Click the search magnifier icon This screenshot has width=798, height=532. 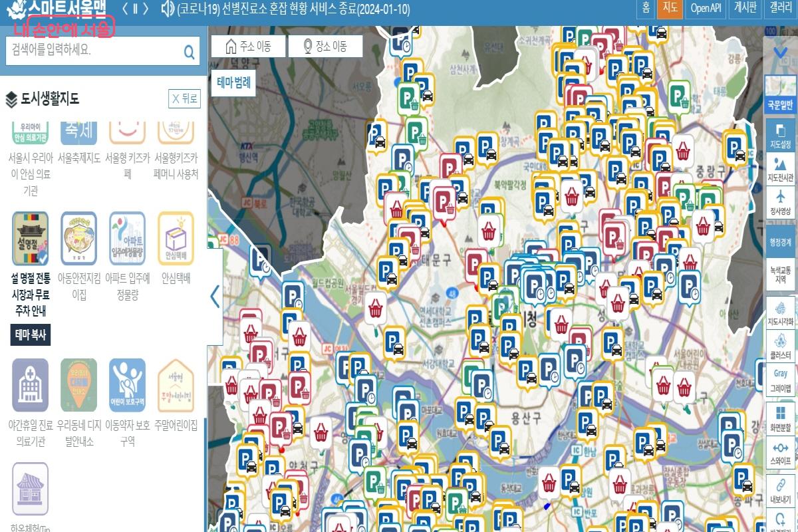(190, 51)
